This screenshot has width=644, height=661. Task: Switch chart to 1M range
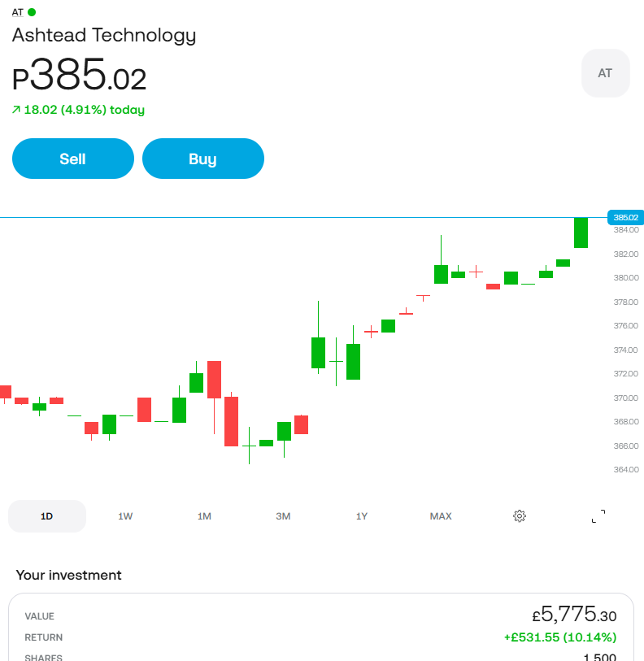[x=204, y=516]
